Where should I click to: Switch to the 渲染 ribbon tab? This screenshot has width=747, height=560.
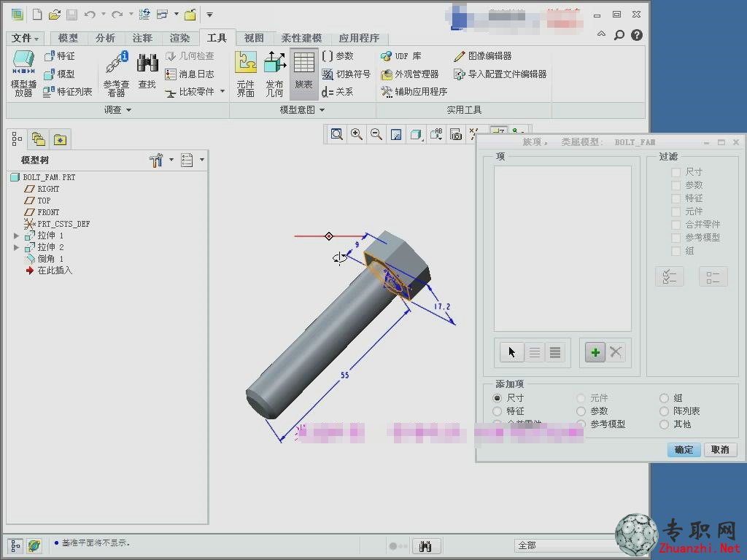point(179,38)
